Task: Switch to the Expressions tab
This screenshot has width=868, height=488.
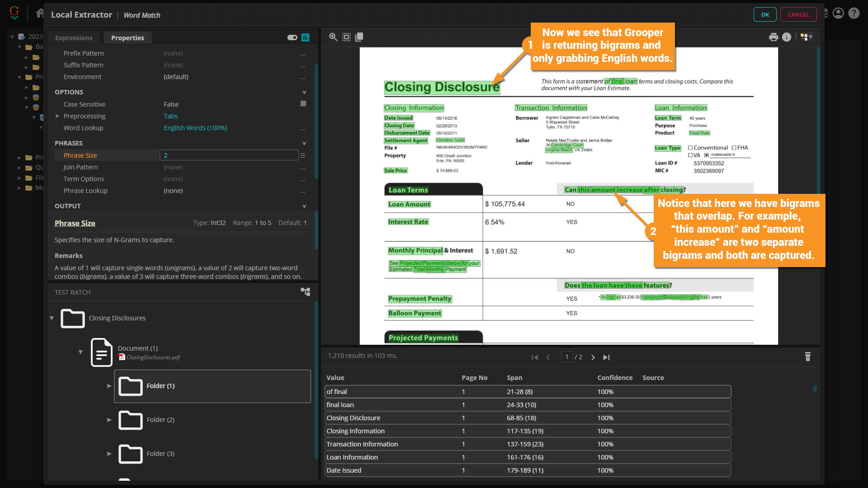Action: click(74, 38)
